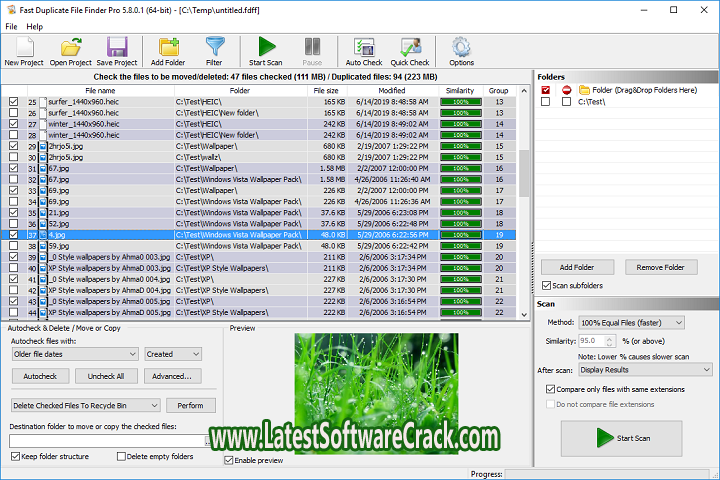Screen dimensions: 720x480
Task: Open the scan Method dropdown
Action: pos(634,322)
